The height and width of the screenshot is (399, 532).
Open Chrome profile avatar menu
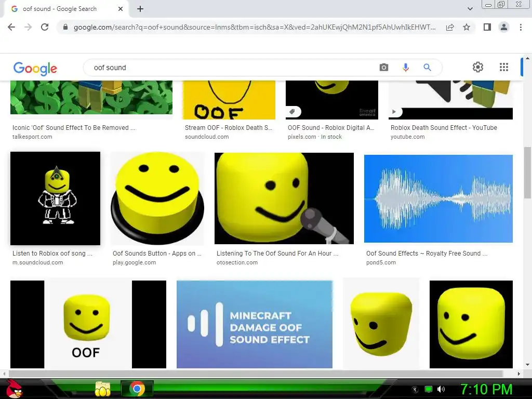tap(504, 27)
